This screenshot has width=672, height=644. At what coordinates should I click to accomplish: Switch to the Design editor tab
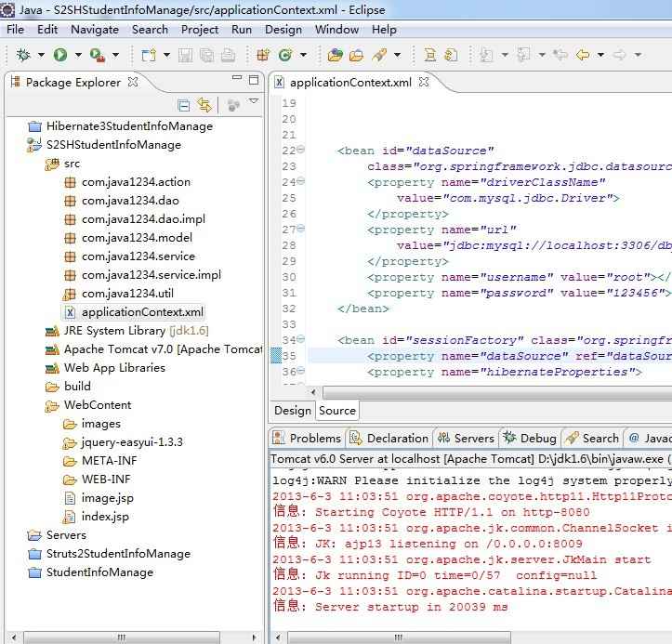pyautogui.click(x=292, y=410)
